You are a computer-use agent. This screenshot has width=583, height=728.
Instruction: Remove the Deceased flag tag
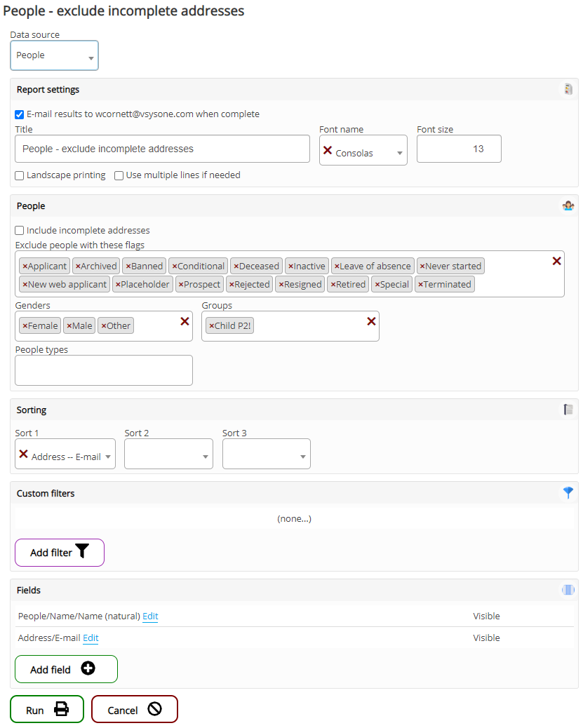tap(236, 267)
